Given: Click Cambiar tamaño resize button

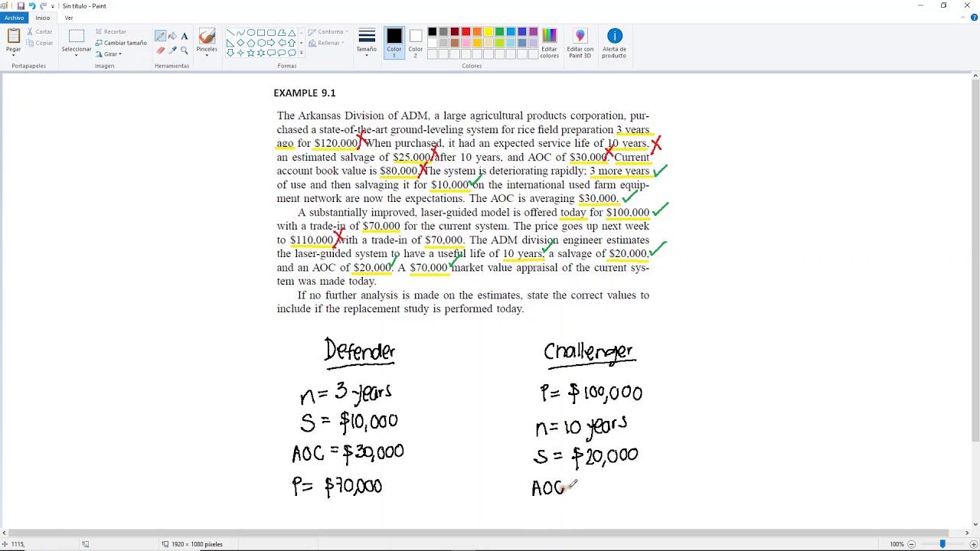Looking at the screenshot, I should pos(121,43).
